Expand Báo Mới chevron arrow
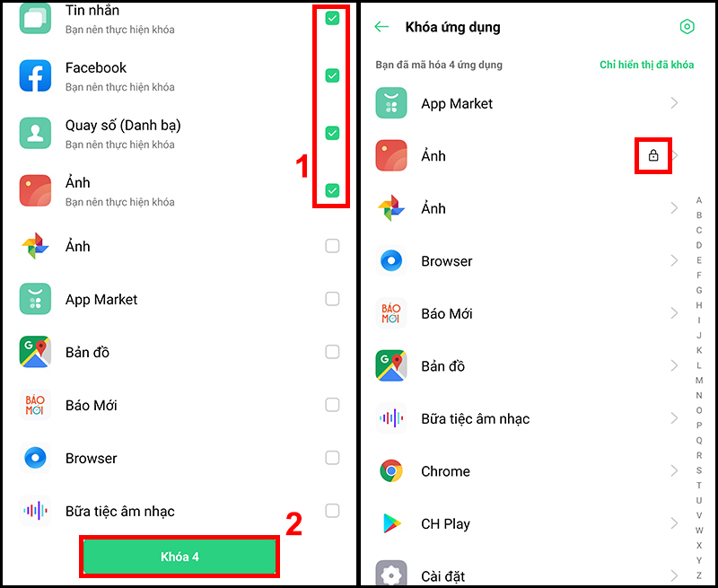718x588 pixels. [x=674, y=313]
